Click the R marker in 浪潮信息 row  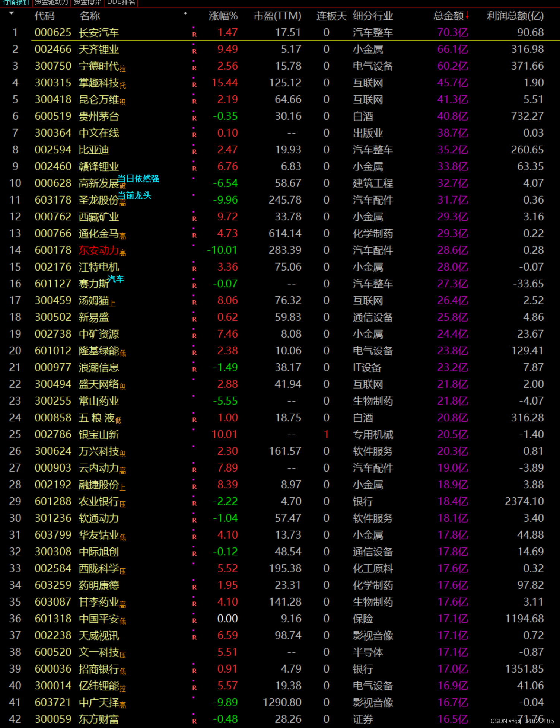pos(194,369)
